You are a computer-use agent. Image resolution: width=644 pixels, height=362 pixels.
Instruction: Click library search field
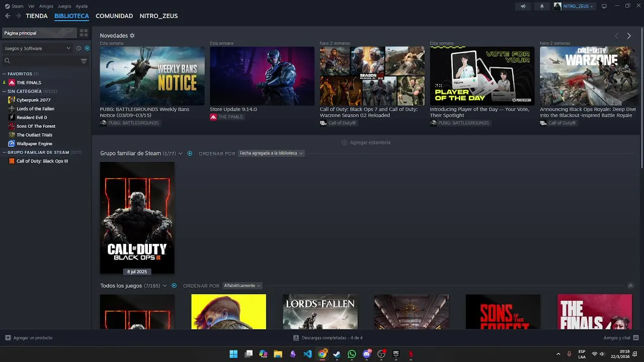(x=40, y=61)
